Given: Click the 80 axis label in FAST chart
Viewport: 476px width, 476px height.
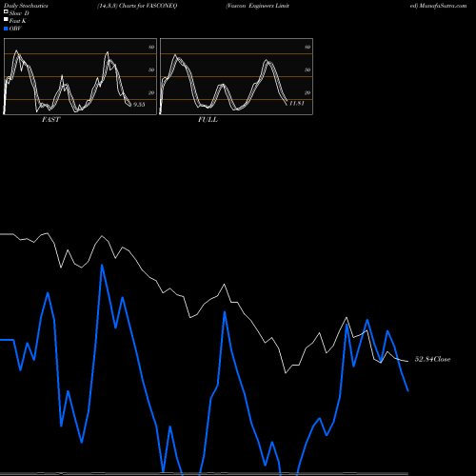Looking at the screenshot, I should click(151, 48).
